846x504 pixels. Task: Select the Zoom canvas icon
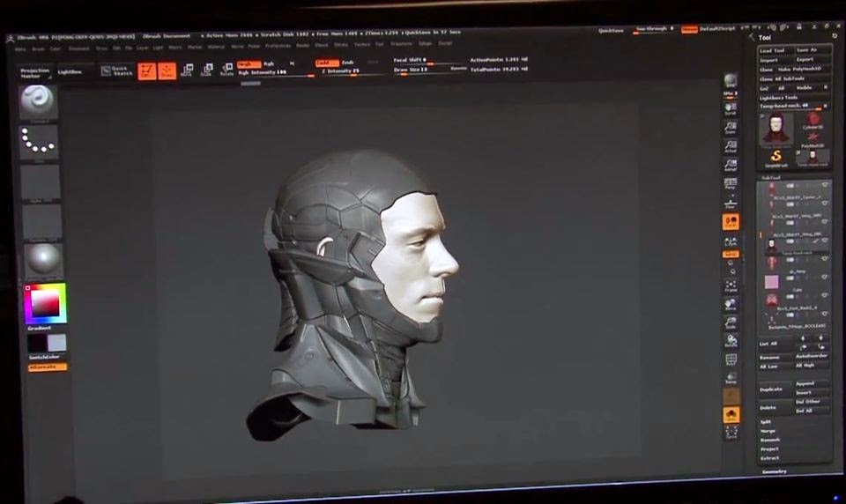coord(730,128)
